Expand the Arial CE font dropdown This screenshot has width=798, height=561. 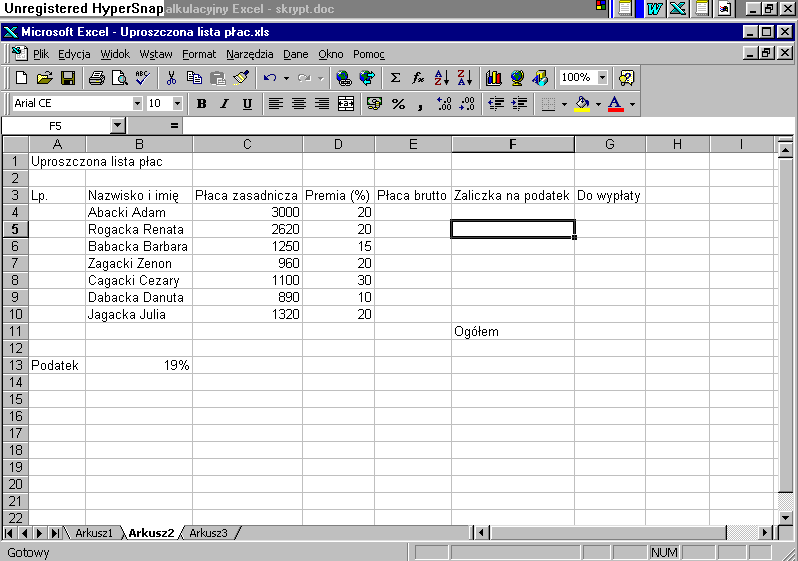pyautogui.click(x=137, y=104)
